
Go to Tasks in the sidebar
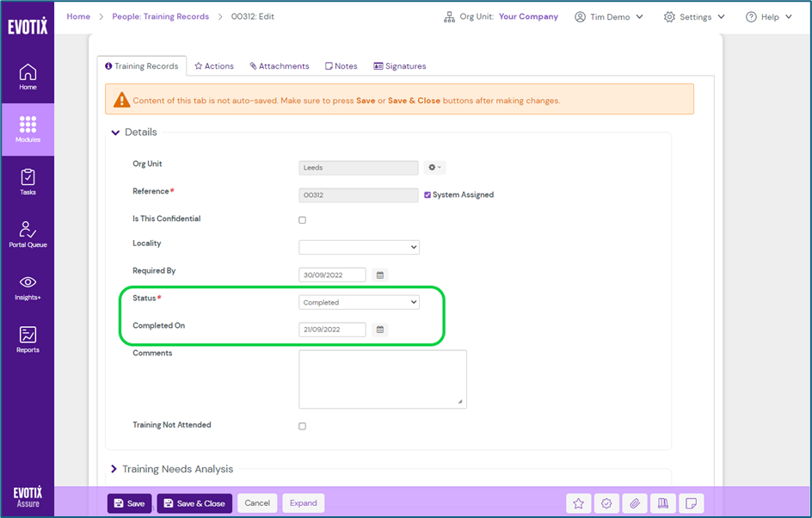28,182
